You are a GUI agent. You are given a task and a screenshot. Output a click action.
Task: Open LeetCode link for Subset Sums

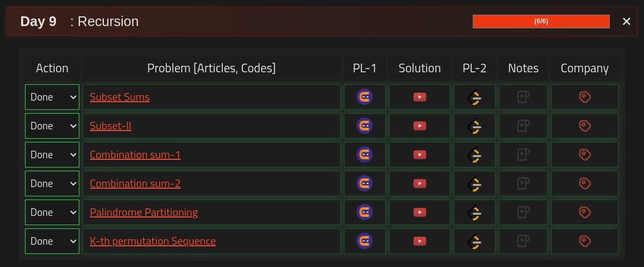coord(474,97)
